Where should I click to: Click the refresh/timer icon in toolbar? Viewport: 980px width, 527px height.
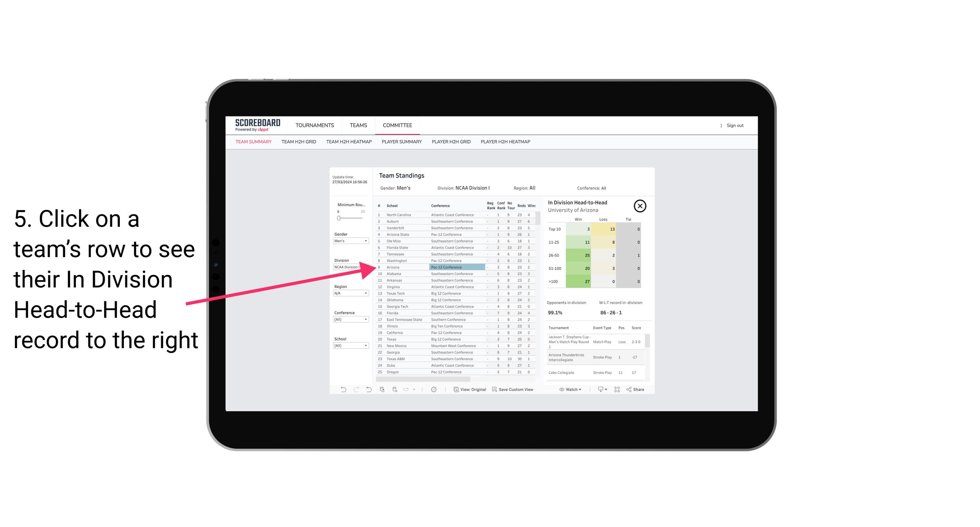click(434, 389)
